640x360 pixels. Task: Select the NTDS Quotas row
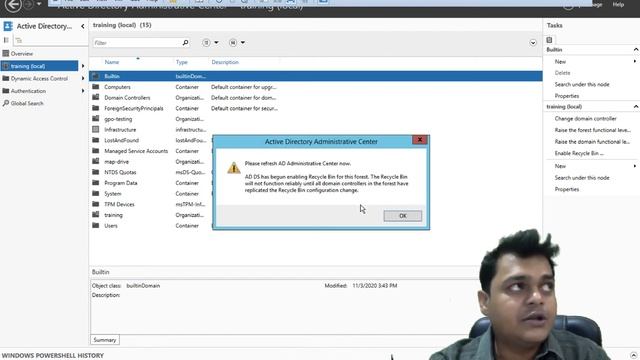[151, 172]
